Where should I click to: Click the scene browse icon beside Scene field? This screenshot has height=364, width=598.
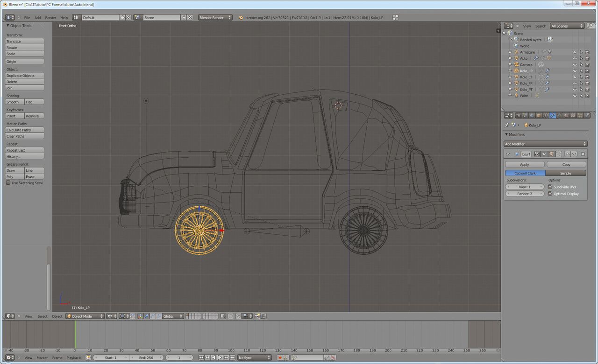pyautogui.click(x=138, y=17)
